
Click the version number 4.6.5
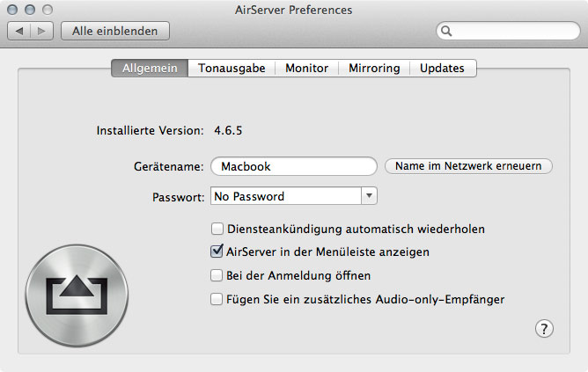click(x=228, y=130)
